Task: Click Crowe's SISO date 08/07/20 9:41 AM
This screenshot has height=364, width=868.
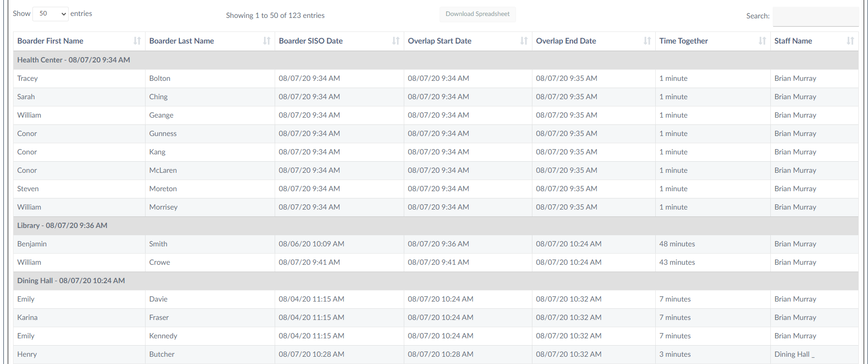Action: coord(309,262)
